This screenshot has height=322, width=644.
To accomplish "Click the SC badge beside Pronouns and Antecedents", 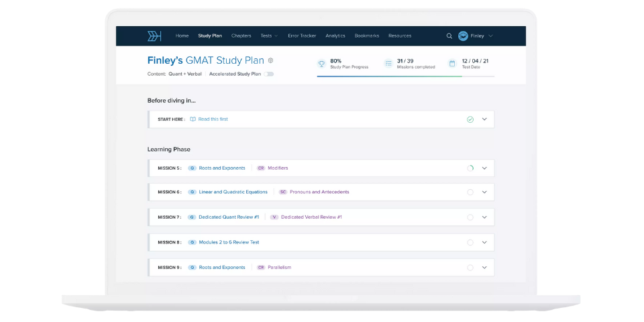I will (283, 192).
